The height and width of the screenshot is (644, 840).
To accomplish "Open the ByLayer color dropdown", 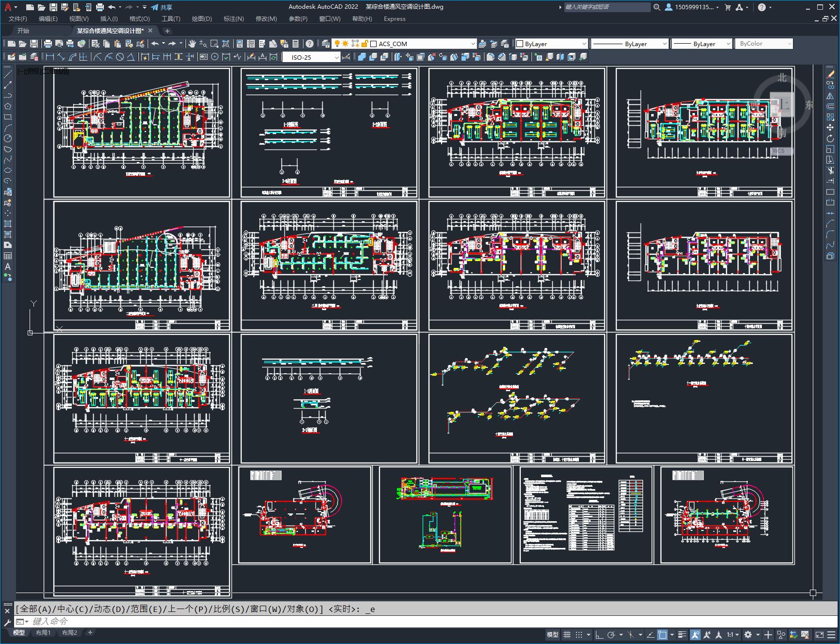I will click(x=584, y=44).
